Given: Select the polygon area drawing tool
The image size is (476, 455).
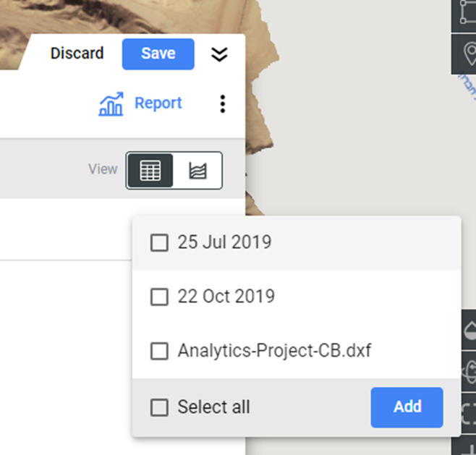Looking at the screenshot, I should tap(466, 12).
